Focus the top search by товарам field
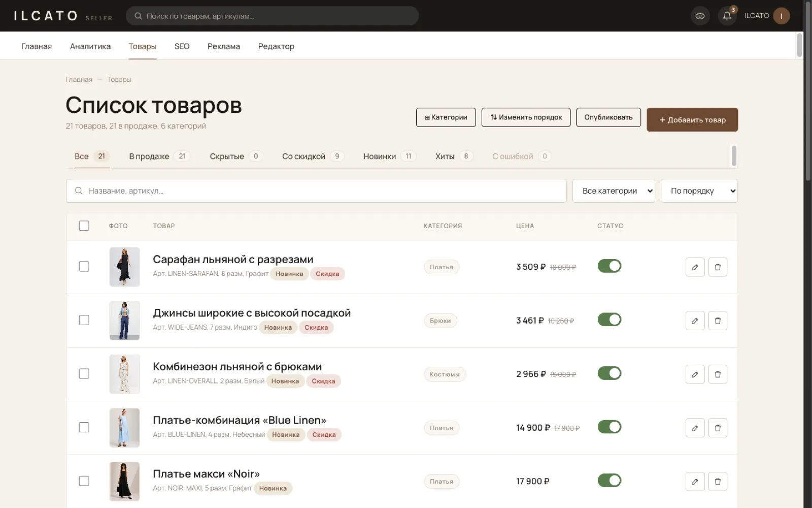 (x=272, y=16)
